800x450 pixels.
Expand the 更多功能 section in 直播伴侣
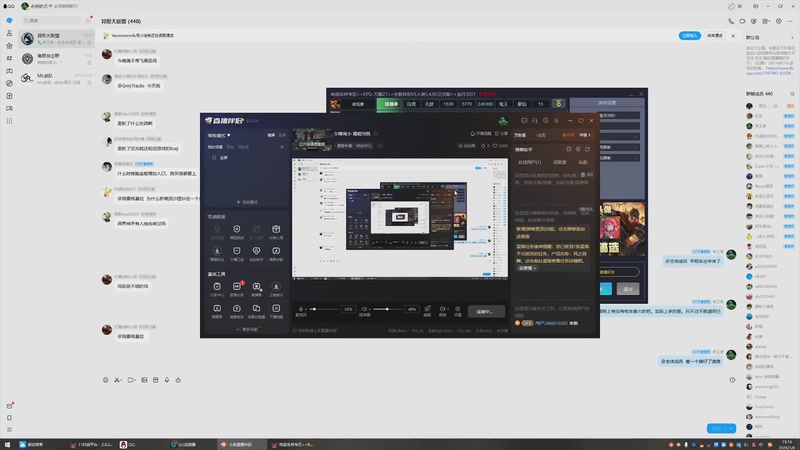tap(247, 330)
